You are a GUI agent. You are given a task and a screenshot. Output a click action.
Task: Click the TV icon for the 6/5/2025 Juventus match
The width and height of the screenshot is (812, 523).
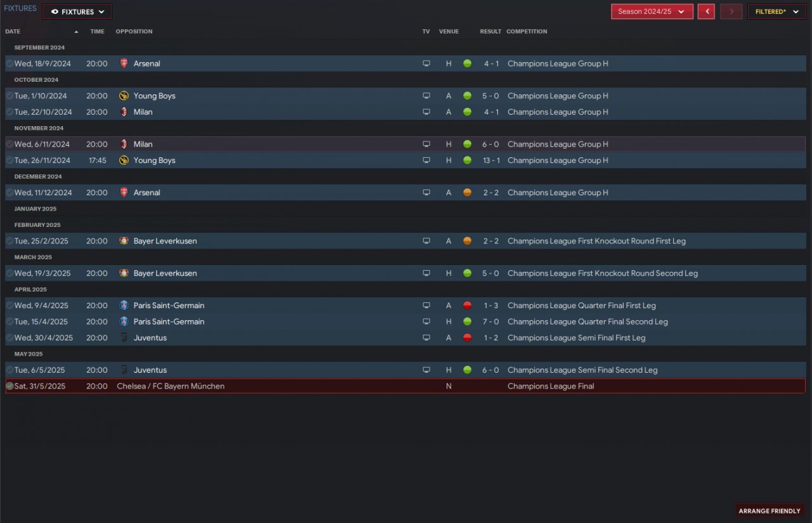pos(426,370)
